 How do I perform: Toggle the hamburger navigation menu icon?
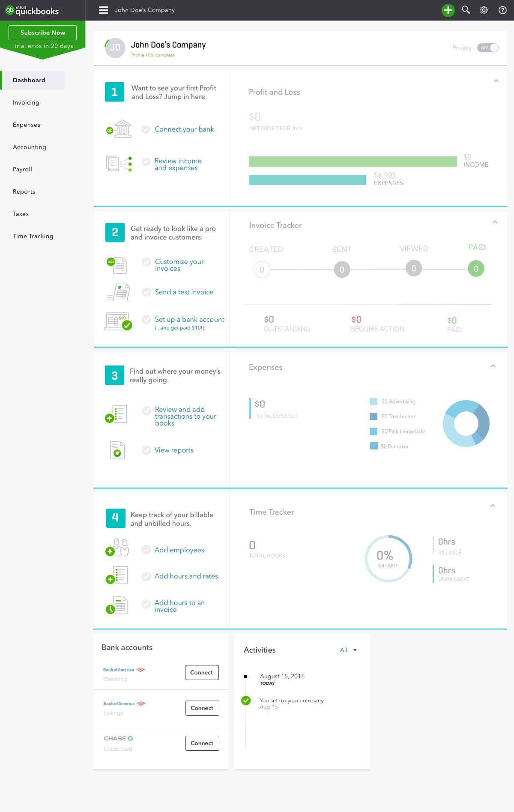point(104,10)
